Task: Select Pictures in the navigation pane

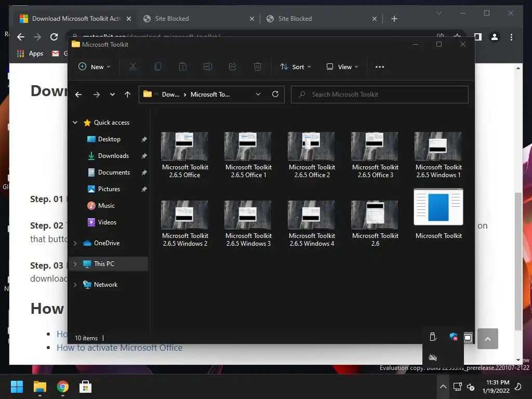Action: tap(109, 189)
